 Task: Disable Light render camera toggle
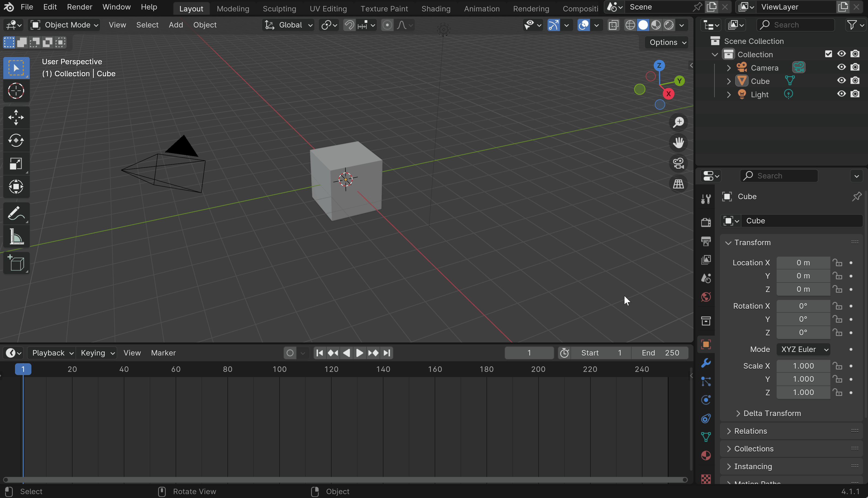[x=855, y=94]
